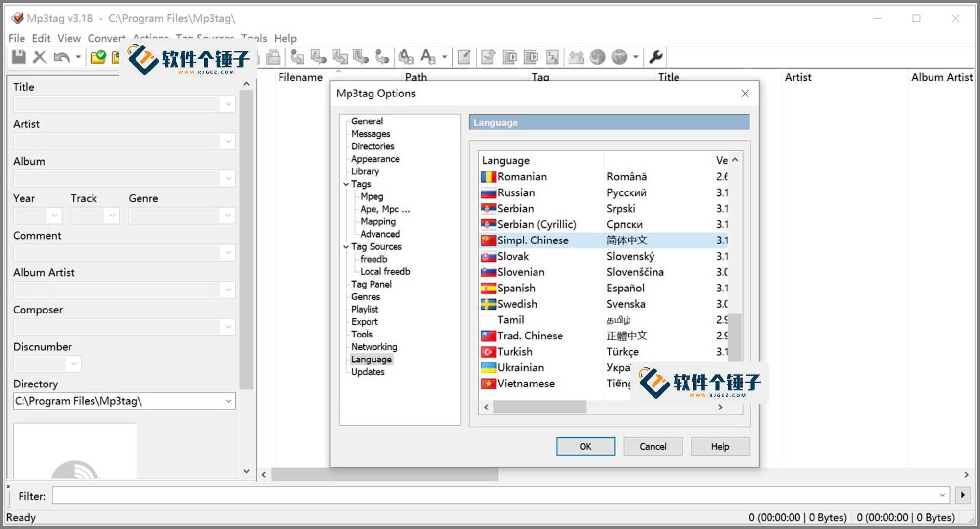The height and width of the screenshot is (529, 980).
Task: Click the cover art placeholder thumbnail
Action: (74, 451)
